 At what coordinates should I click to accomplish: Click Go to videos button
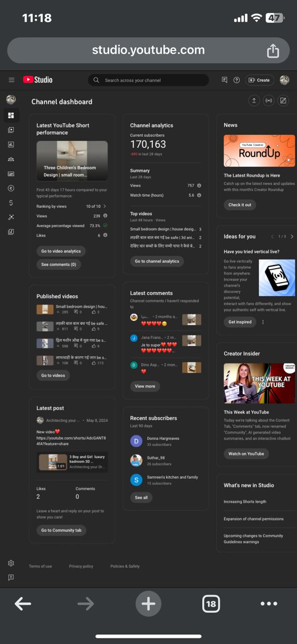tap(53, 375)
